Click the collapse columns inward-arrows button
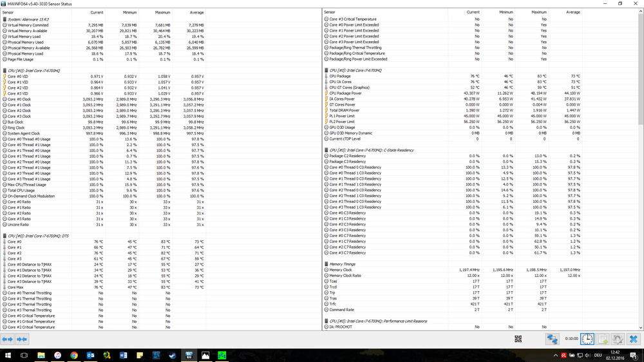 22,339
